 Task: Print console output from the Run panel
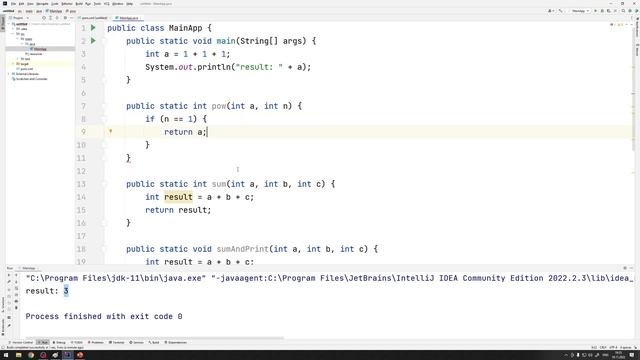pyautogui.click(x=16, y=301)
